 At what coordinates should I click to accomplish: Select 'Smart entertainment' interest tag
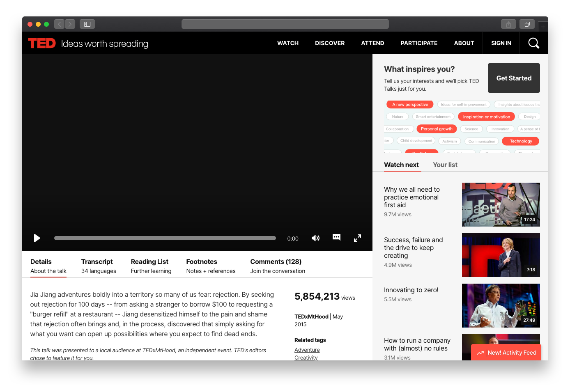click(433, 117)
